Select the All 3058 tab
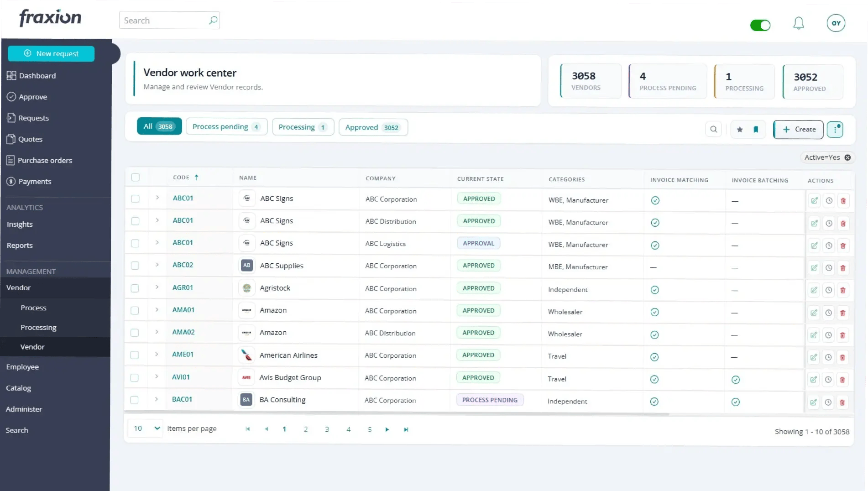This screenshot has height=491, width=868. (x=159, y=126)
